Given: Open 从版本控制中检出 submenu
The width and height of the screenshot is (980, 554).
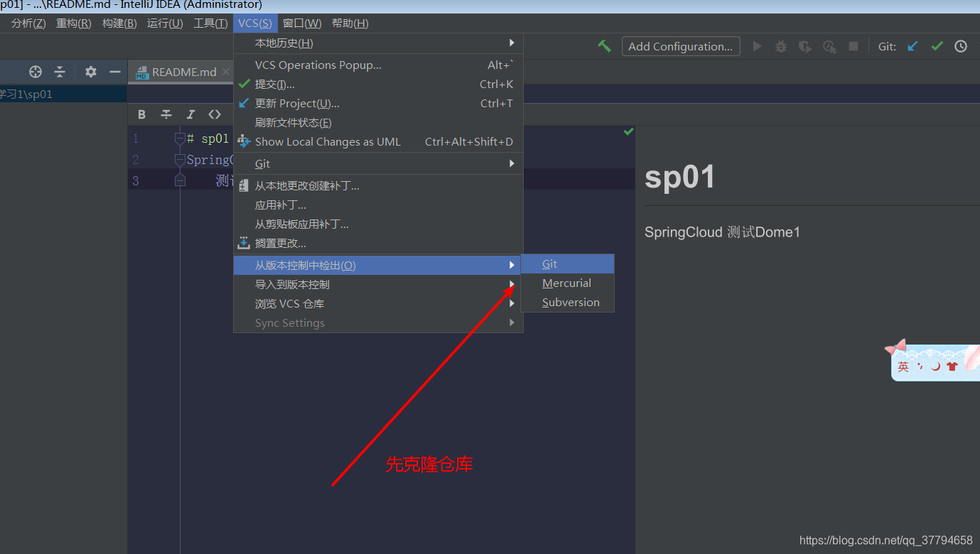Looking at the screenshot, I should (379, 265).
